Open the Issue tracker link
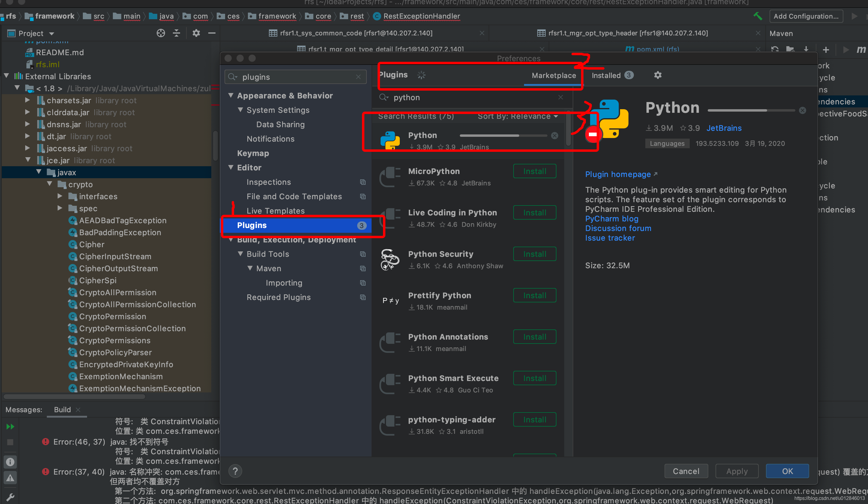The height and width of the screenshot is (504, 868). click(x=610, y=238)
